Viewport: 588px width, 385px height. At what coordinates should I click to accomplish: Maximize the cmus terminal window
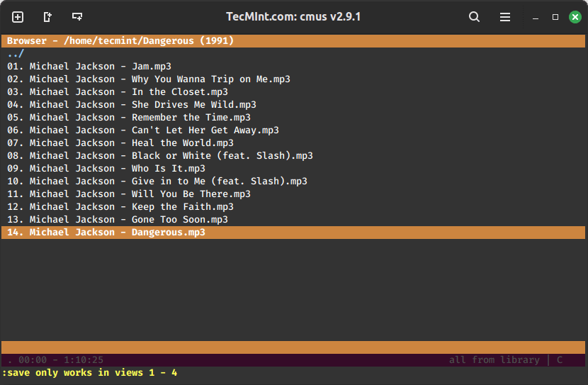(555, 17)
